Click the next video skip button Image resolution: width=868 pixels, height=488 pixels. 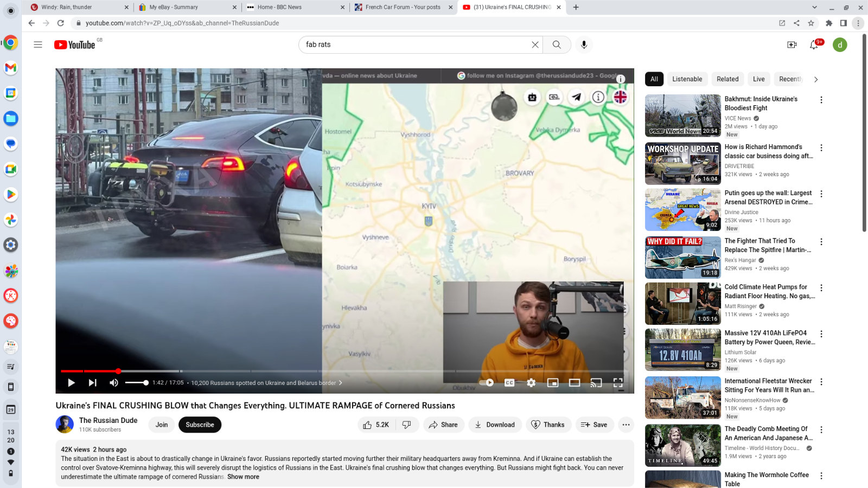tap(93, 383)
